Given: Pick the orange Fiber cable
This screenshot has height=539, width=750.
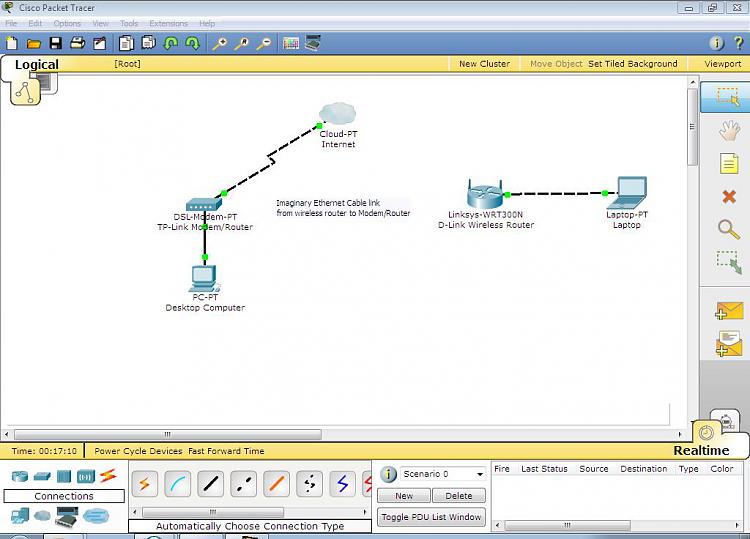Looking at the screenshot, I should pyautogui.click(x=276, y=484).
